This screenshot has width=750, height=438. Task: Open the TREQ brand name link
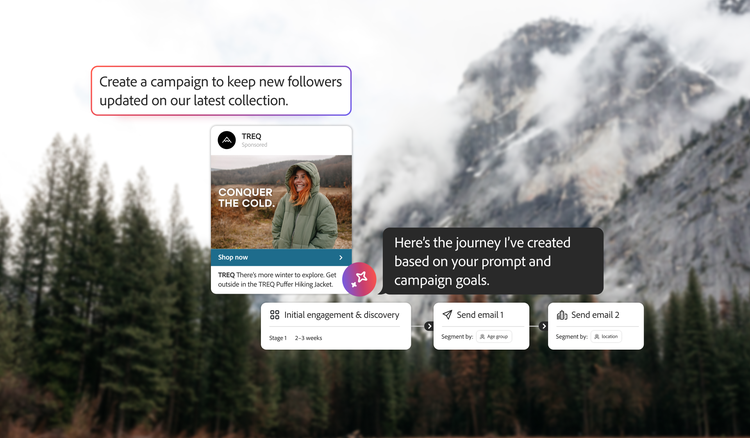251,136
